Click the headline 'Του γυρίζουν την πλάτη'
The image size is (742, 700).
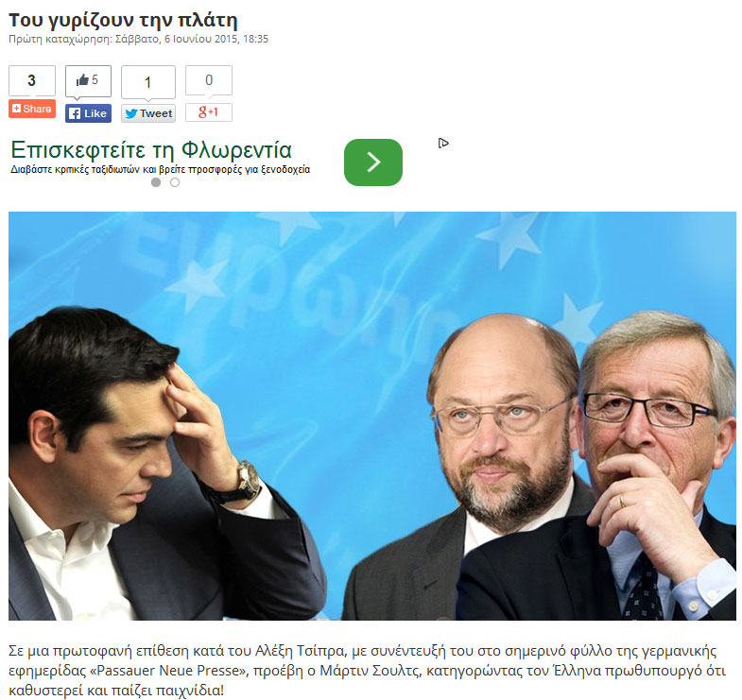pos(123,21)
